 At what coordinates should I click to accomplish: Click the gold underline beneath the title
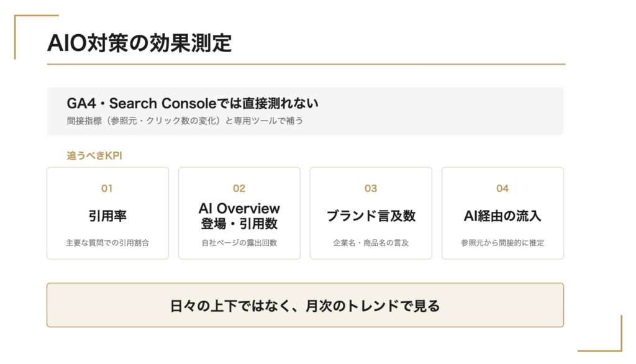tap(306, 64)
